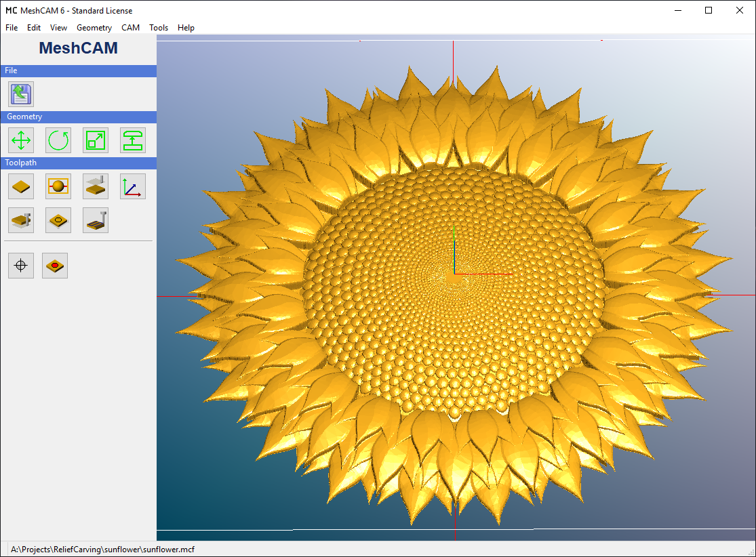Screen dimensions: 756x557
Task: Open the View menu
Action: pos(59,28)
